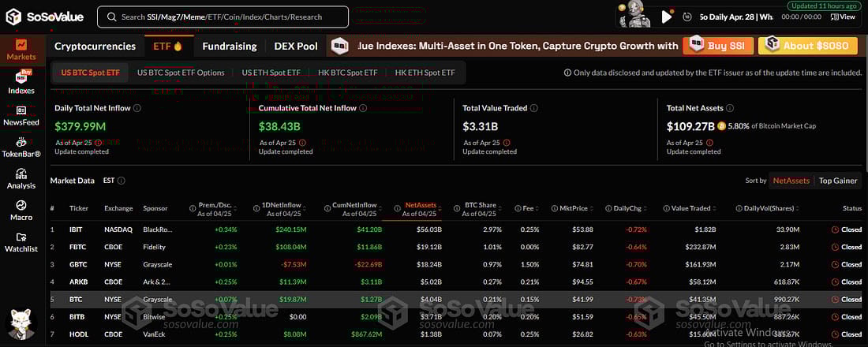Click the SoSoValue logo
This screenshot has width=868, height=347.
point(44,17)
